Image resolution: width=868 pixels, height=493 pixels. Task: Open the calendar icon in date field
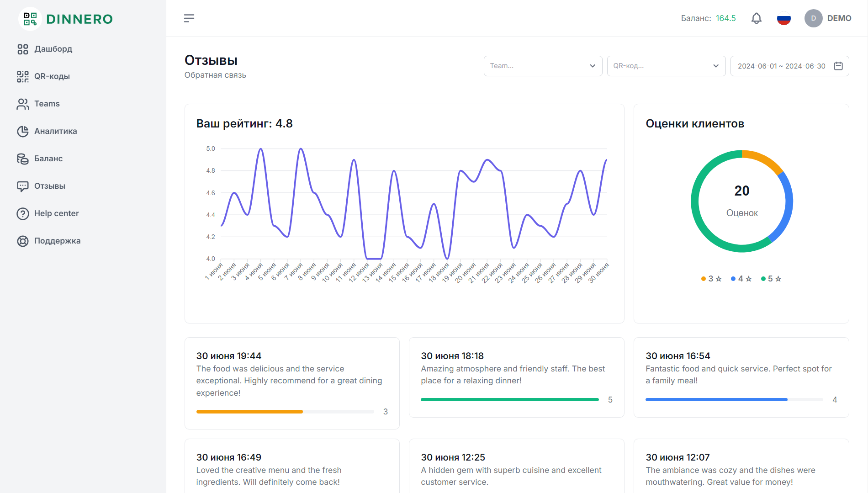tap(838, 66)
